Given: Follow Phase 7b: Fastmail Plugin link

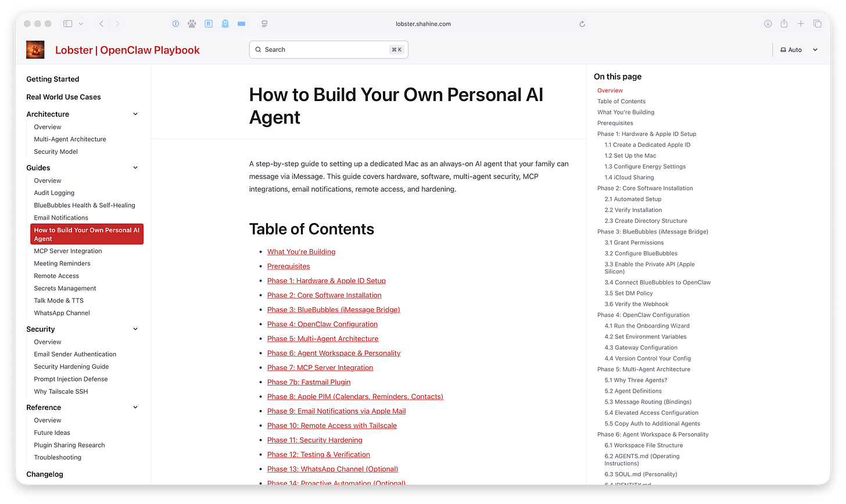Looking at the screenshot, I should pos(309,382).
